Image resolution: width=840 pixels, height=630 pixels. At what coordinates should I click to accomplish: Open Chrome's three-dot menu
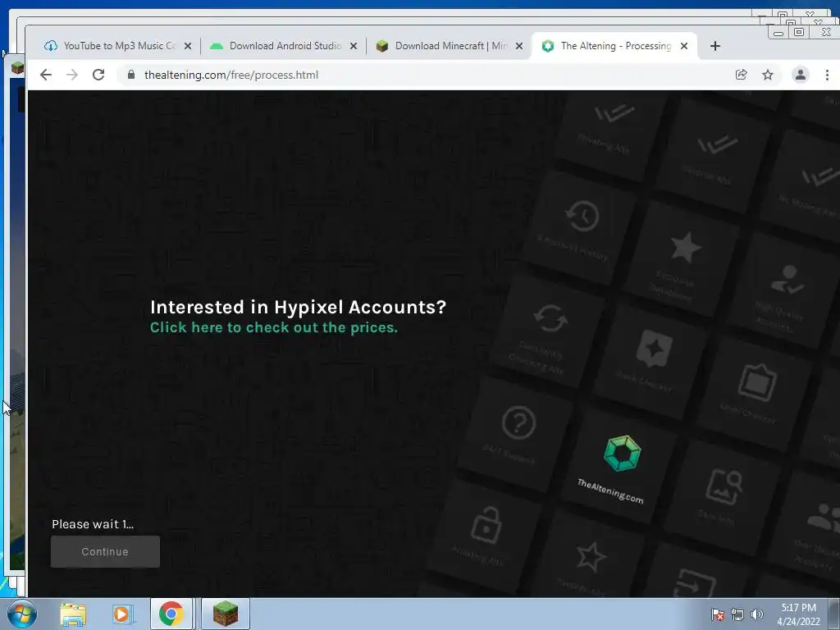point(827,75)
